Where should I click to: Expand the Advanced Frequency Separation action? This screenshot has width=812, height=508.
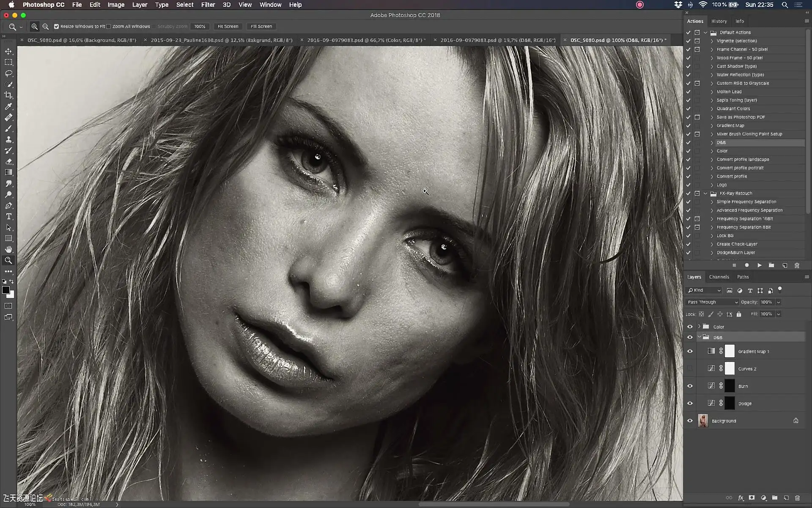coord(712,210)
